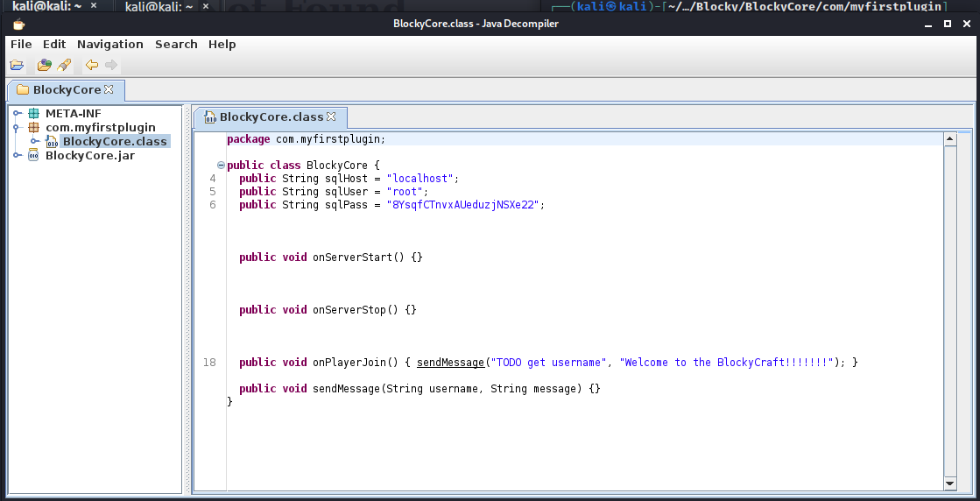The height and width of the screenshot is (501, 980).
Task: Click the scrollbar down arrow in editor
Action: click(950, 483)
